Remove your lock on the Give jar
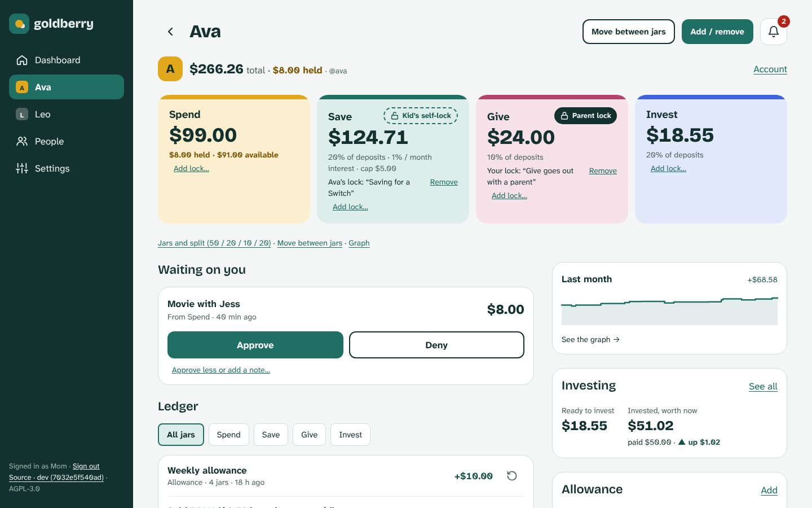812x508 pixels. [x=603, y=170]
